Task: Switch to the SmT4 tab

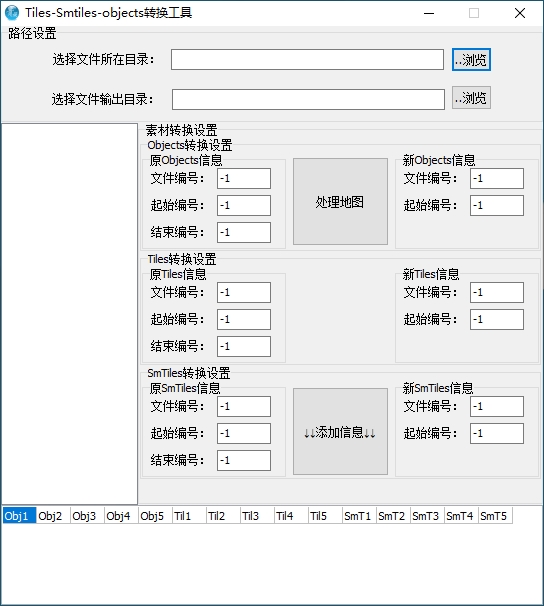Action: point(461,516)
